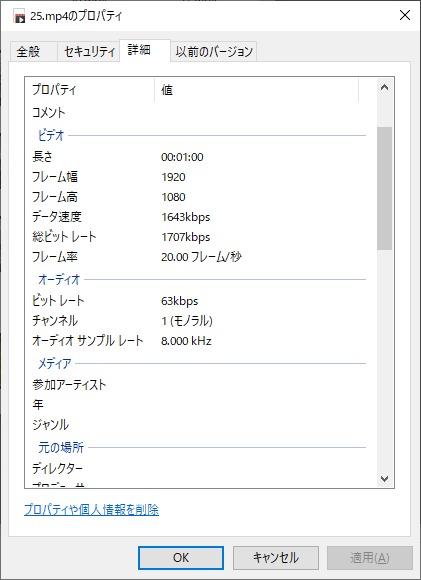Click the データ速度 property label

point(57,217)
